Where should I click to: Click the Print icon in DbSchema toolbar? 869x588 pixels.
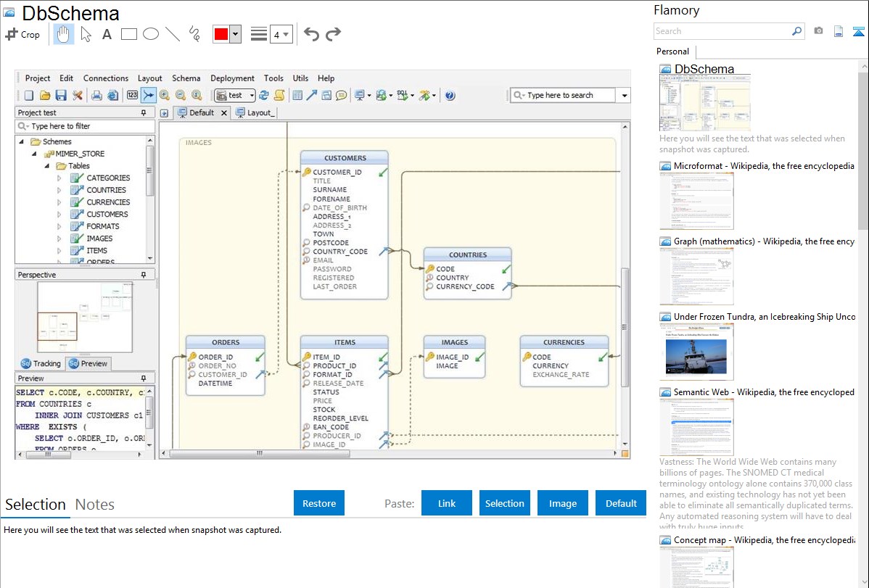click(x=96, y=95)
